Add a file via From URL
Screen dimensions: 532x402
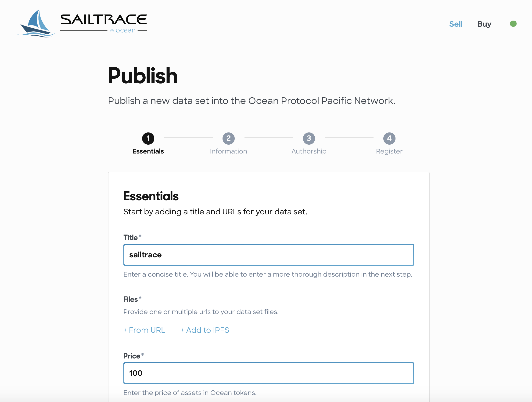144,330
